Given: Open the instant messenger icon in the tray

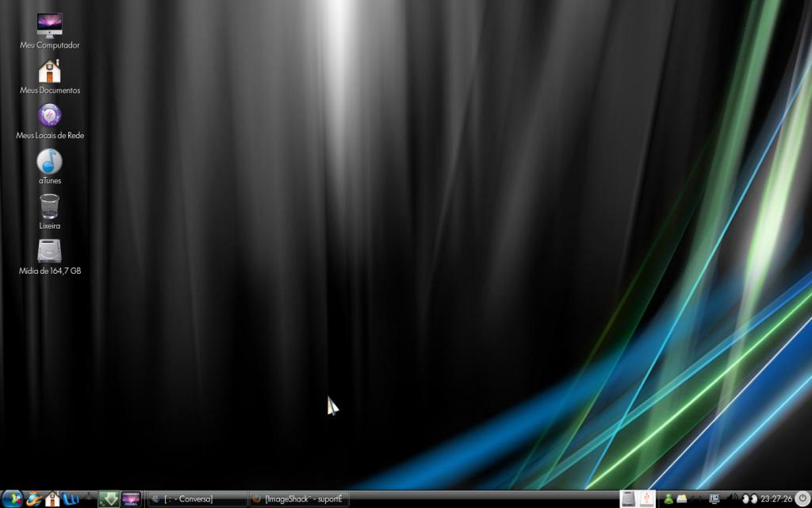Looking at the screenshot, I should point(668,499).
